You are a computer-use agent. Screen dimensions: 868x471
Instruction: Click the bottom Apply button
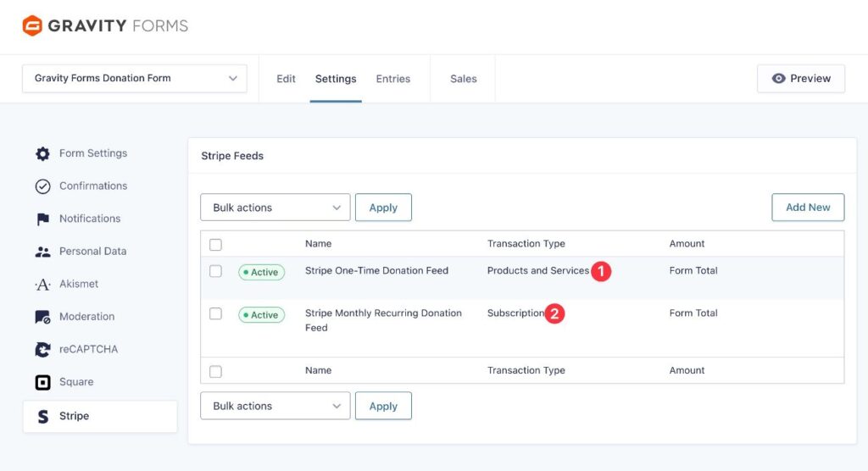point(383,406)
